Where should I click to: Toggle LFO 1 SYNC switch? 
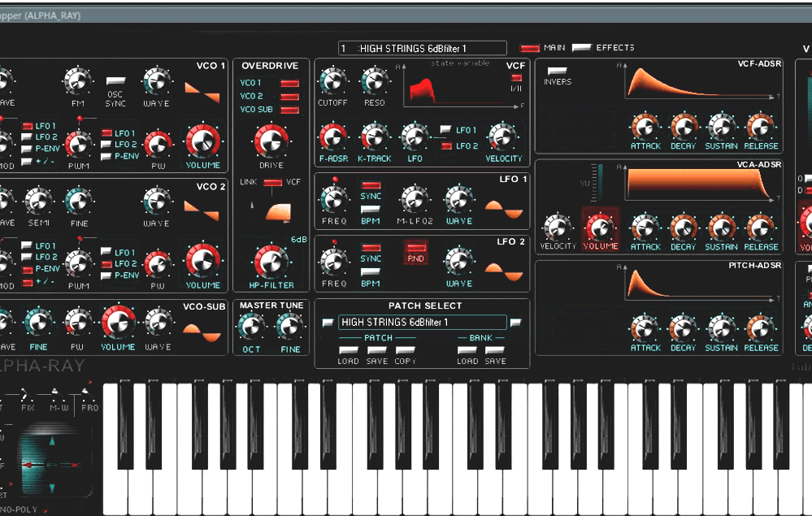tap(371, 185)
